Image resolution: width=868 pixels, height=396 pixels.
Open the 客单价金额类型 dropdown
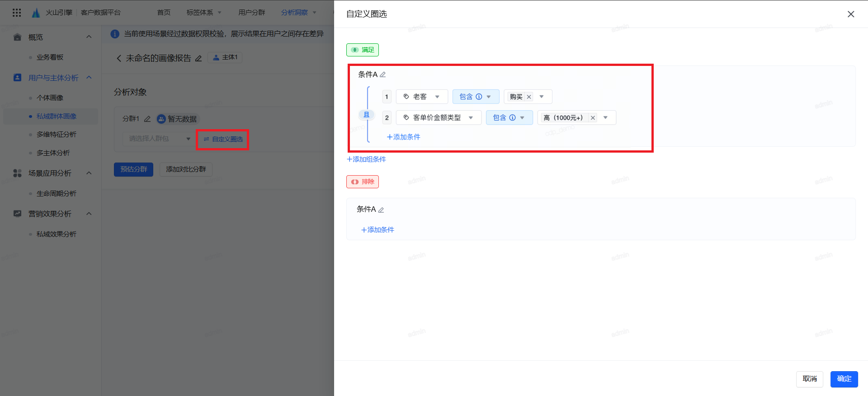pos(439,118)
